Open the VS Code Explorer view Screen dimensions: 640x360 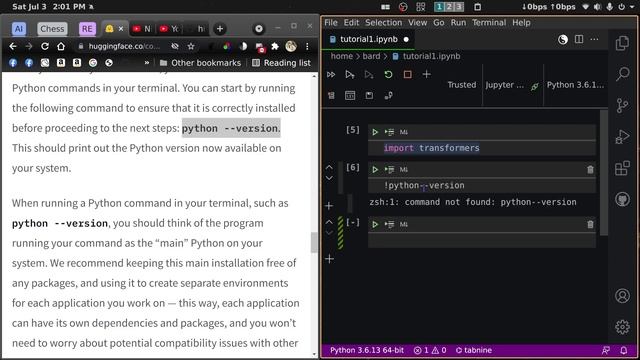[622, 43]
